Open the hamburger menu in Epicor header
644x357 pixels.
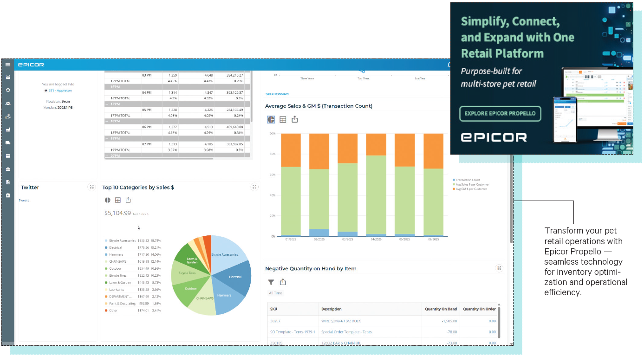(8, 65)
